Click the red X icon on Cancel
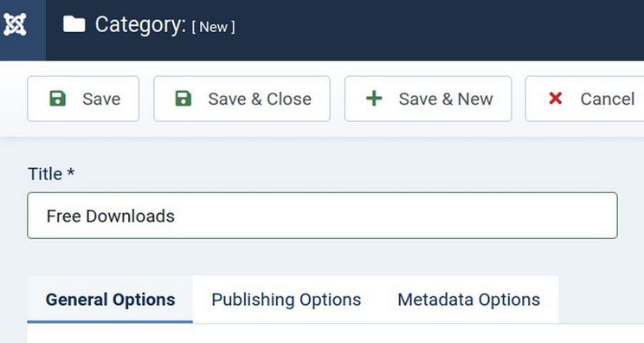Viewport: 644px width, 343px height. tap(556, 99)
